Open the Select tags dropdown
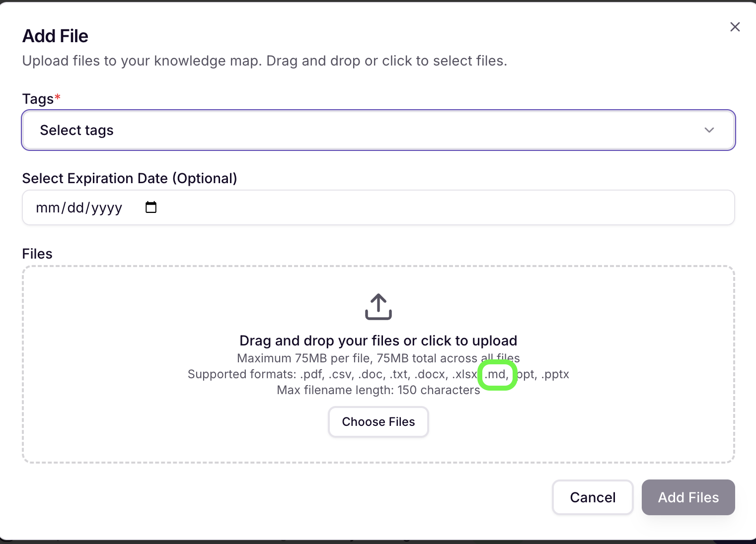Screen dimensions: 756x544 pyautogui.click(x=378, y=130)
